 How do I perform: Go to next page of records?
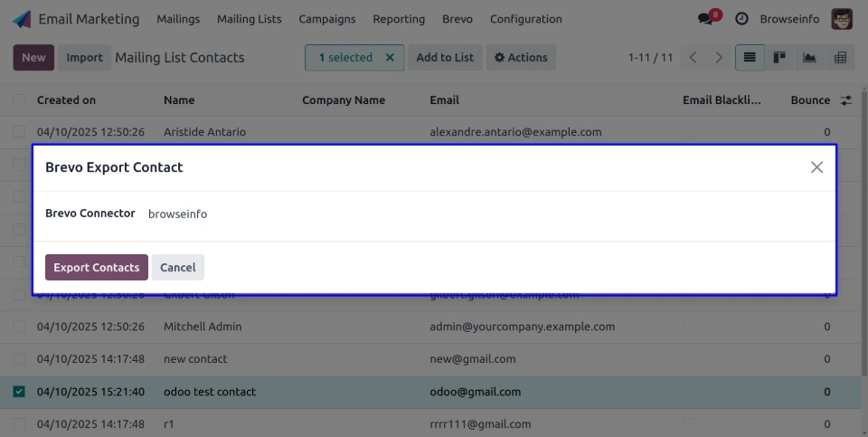(x=719, y=58)
